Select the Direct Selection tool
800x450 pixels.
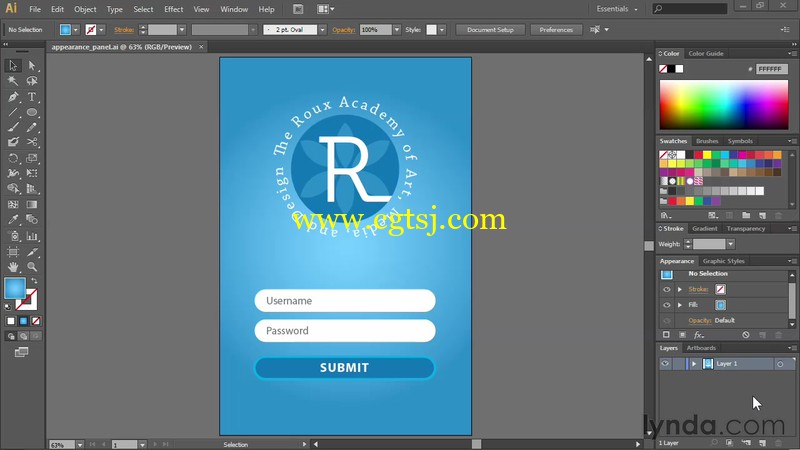point(32,65)
